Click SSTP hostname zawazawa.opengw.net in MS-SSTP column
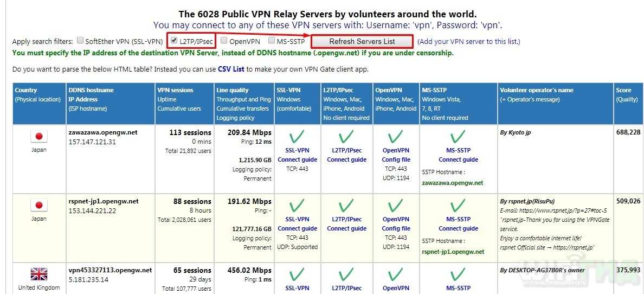 tap(453, 183)
